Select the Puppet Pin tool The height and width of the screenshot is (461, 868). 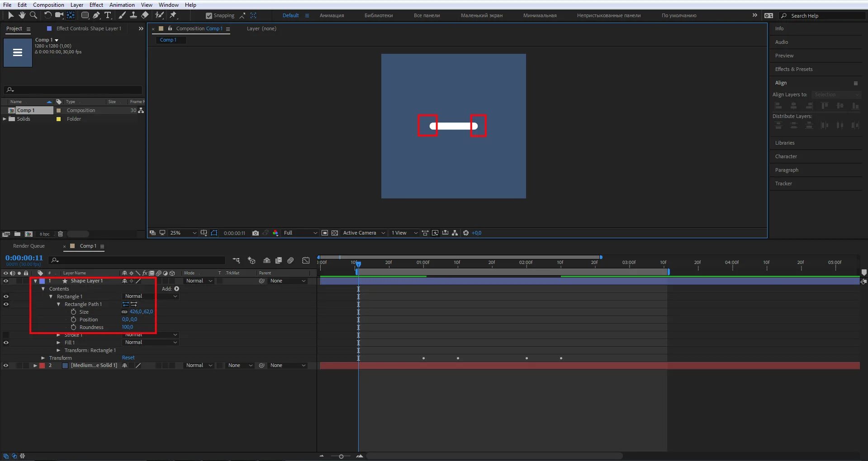click(x=173, y=15)
